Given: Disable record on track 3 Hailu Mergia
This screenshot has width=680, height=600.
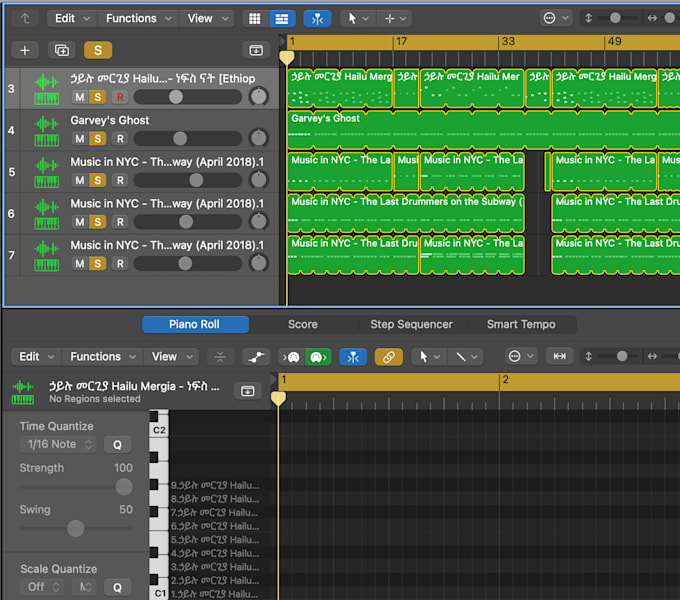Looking at the screenshot, I should 120,97.
